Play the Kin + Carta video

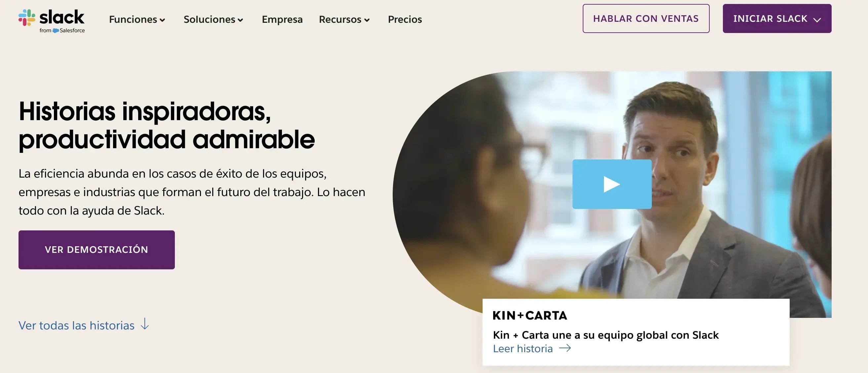[612, 184]
